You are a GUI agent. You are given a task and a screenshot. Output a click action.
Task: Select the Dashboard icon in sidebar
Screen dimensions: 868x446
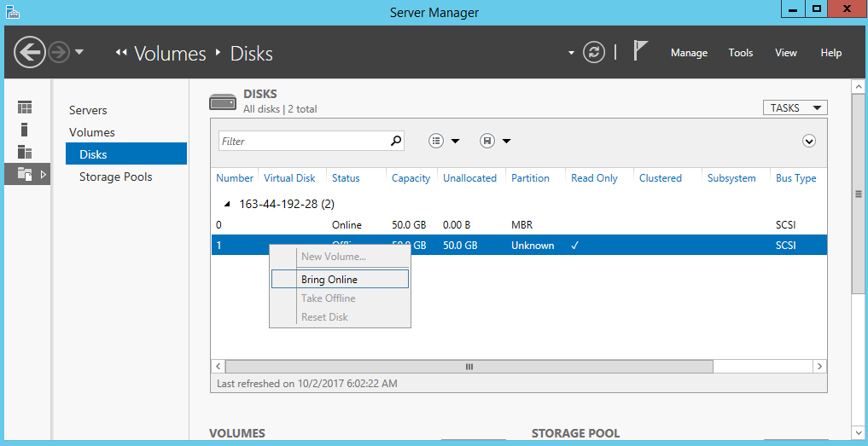[x=25, y=107]
